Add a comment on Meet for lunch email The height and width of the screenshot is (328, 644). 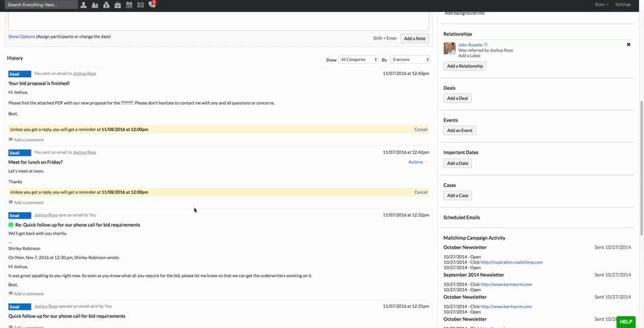[x=29, y=203]
